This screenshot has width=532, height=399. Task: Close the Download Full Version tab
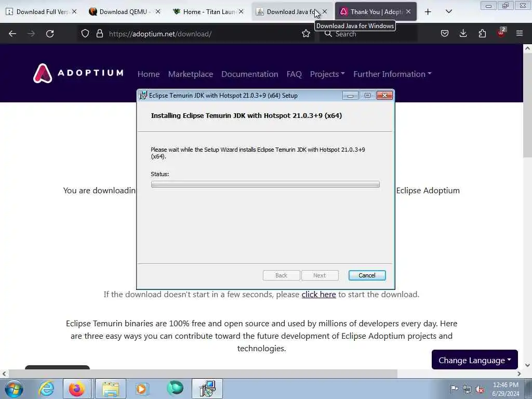[x=74, y=11]
